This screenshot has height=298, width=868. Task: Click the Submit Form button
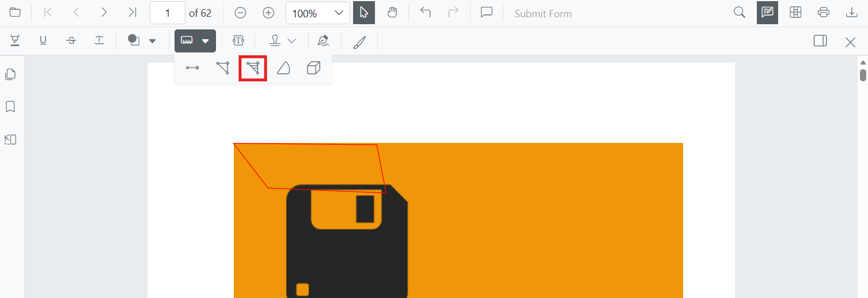pos(543,13)
